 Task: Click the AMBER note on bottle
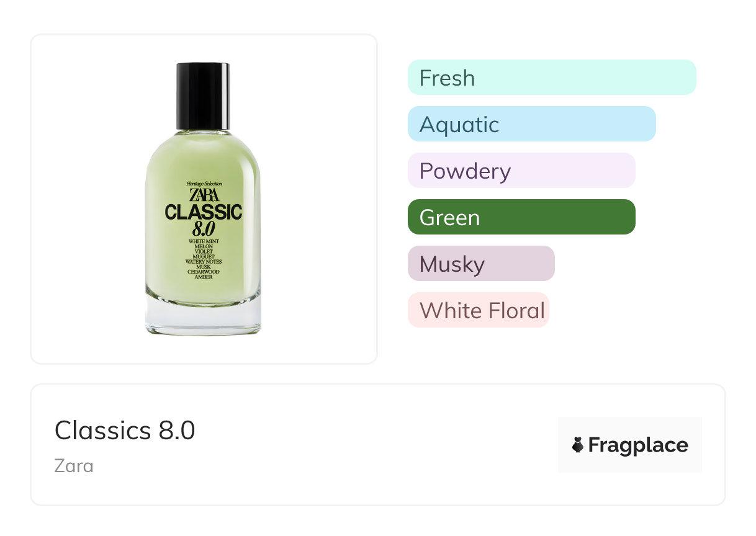pyautogui.click(x=204, y=277)
